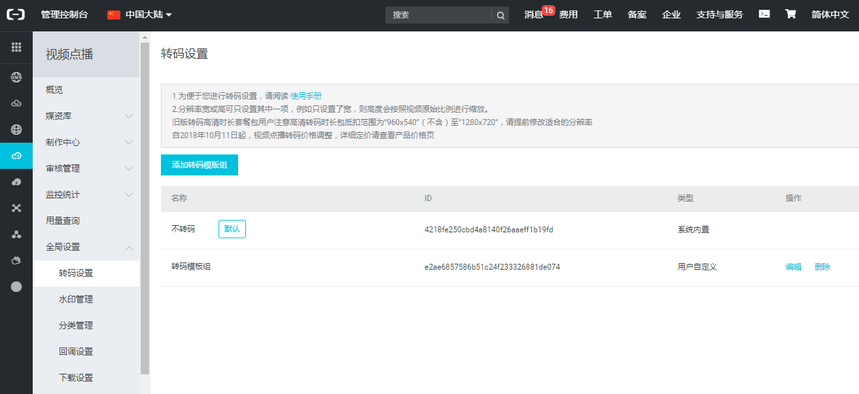The width and height of the screenshot is (859, 394).
Task: Click the three-node cluster sidebar icon
Action: tap(16, 235)
